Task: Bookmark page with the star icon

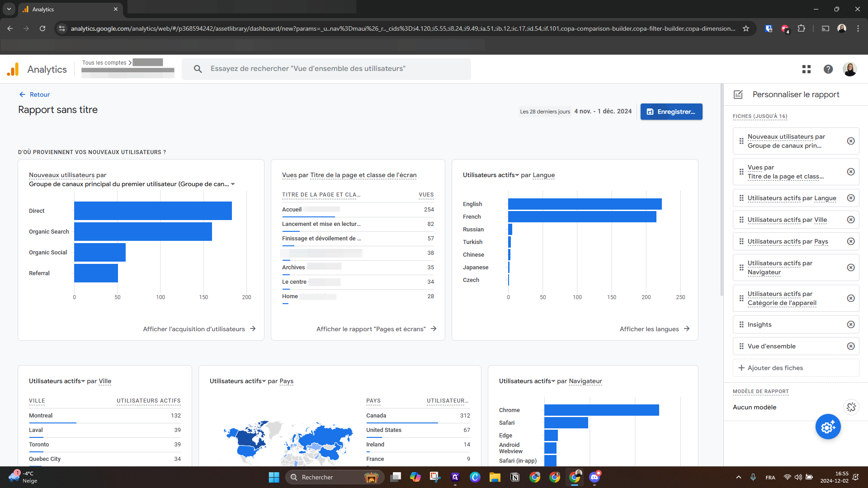Action: (746, 28)
